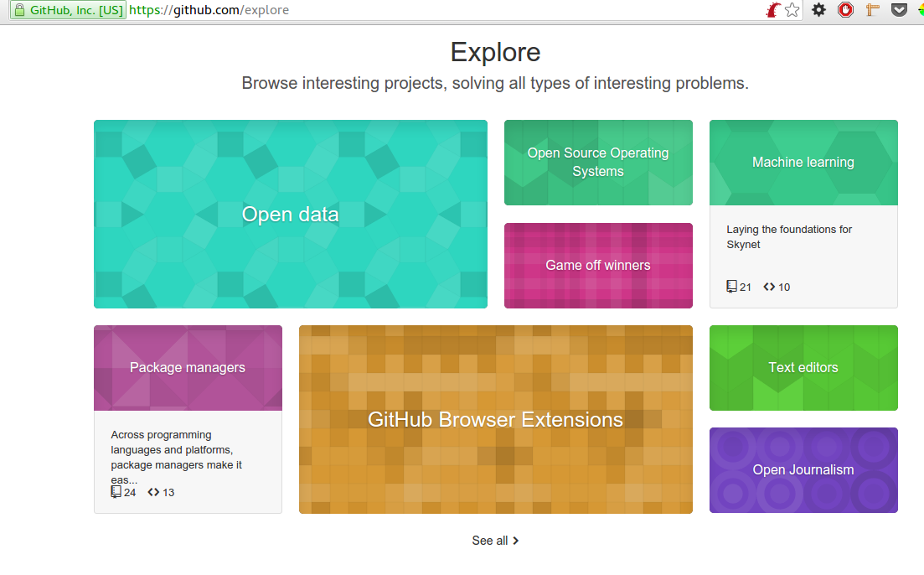Viewport: 924px width, 575px height.
Task: Click the repository book icon under Package managers
Action: pos(116,492)
